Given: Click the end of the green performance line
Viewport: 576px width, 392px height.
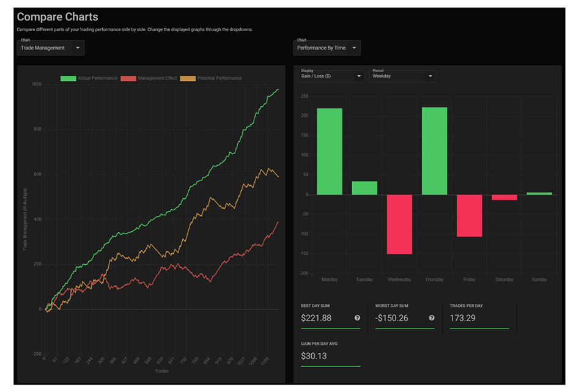Looking at the screenshot, I should (278, 89).
